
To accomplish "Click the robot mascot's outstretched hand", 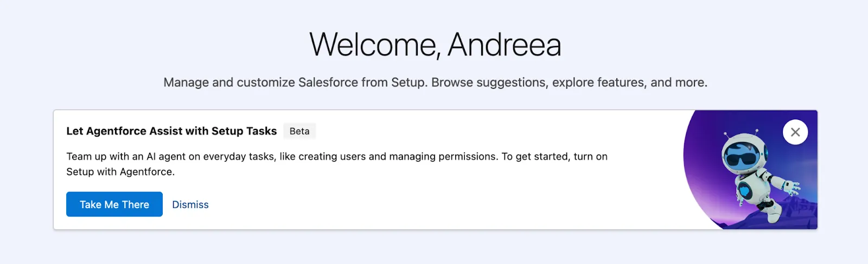I will [794, 187].
